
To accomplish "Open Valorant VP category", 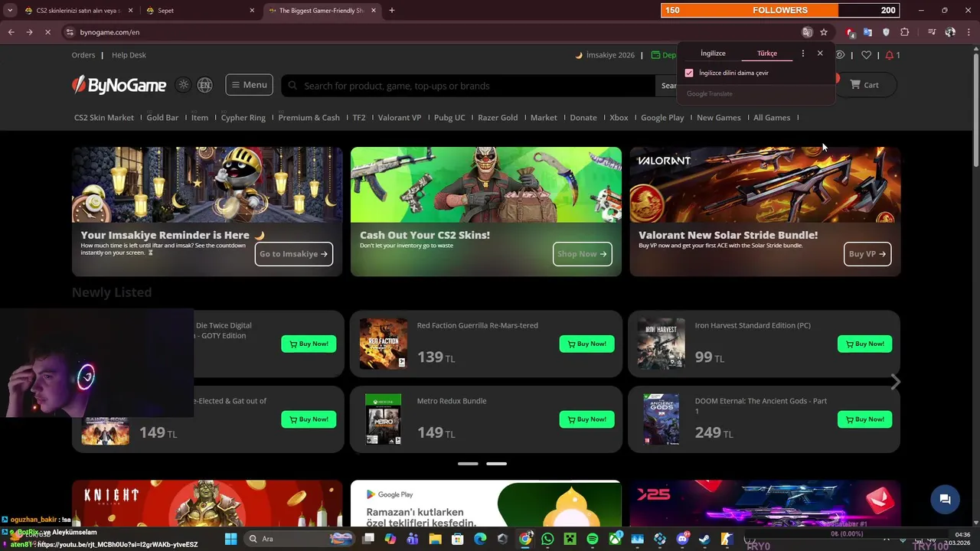I will [400, 118].
